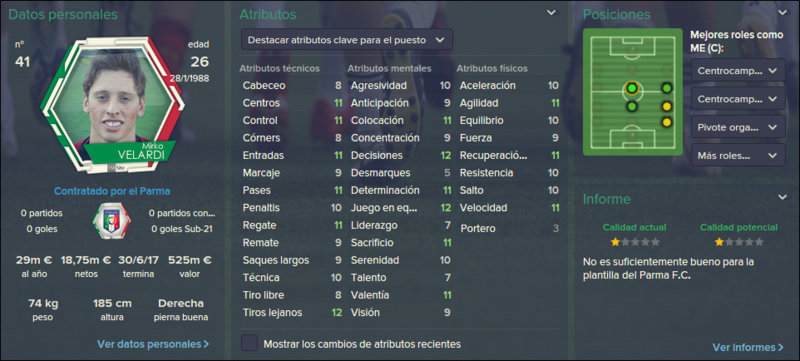
Task: Click the highlighted central midfielder position dot
Action: pos(632,89)
